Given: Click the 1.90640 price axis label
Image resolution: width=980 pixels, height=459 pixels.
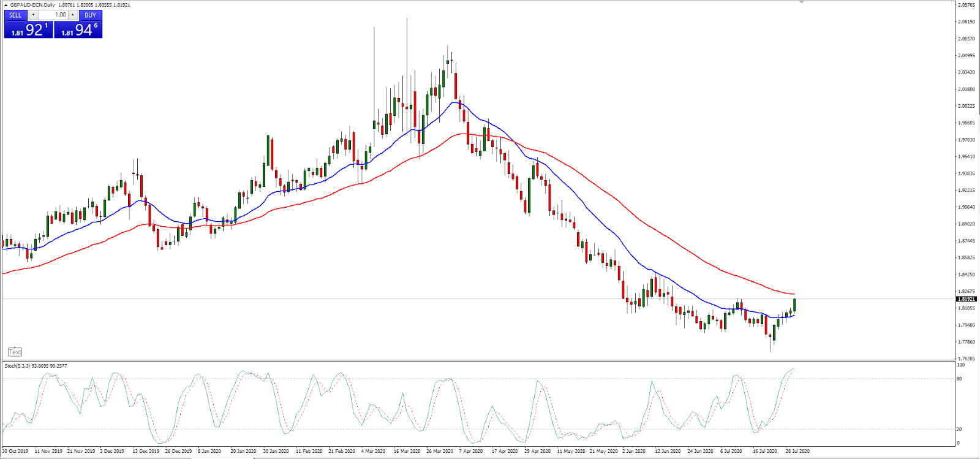Looking at the screenshot, I should pyautogui.click(x=966, y=207).
